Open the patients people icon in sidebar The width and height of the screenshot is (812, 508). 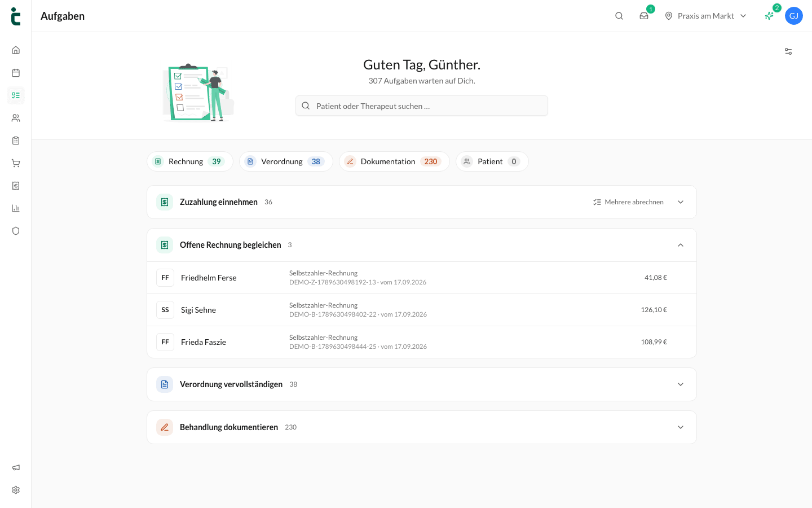(16, 118)
